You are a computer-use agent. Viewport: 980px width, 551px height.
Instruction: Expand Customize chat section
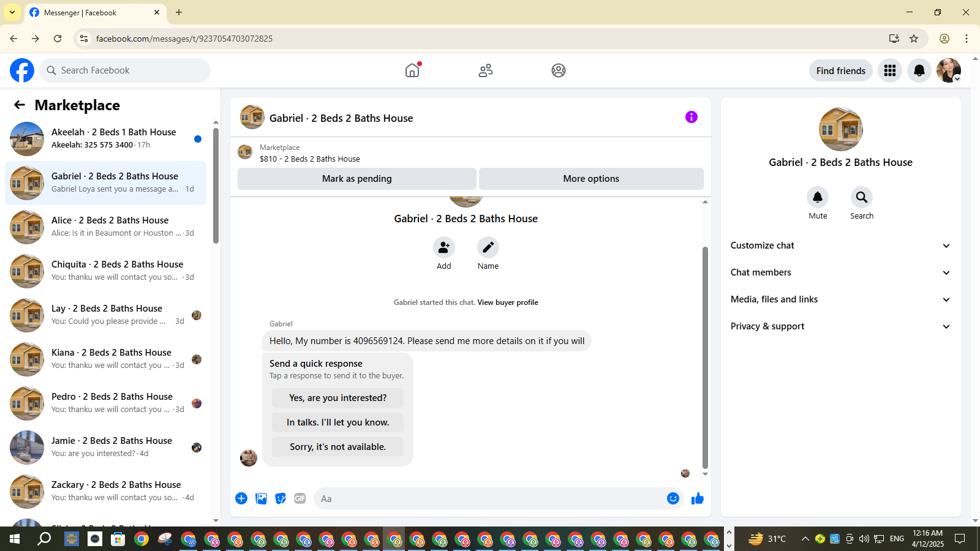point(840,246)
